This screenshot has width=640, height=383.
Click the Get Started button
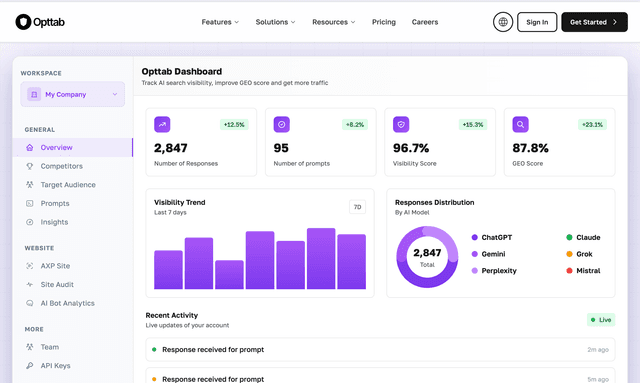point(594,22)
